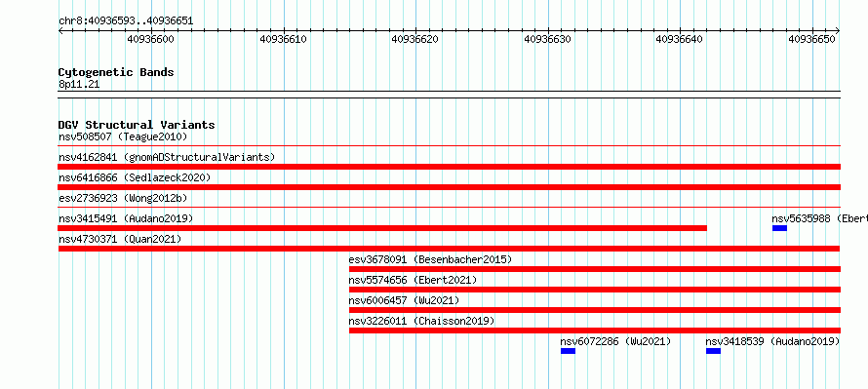Open the nsv4162841 (gnomADStructuralVariants) label
Image resolution: width=868 pixels, height=389 pixels.
tap(167, 157)
